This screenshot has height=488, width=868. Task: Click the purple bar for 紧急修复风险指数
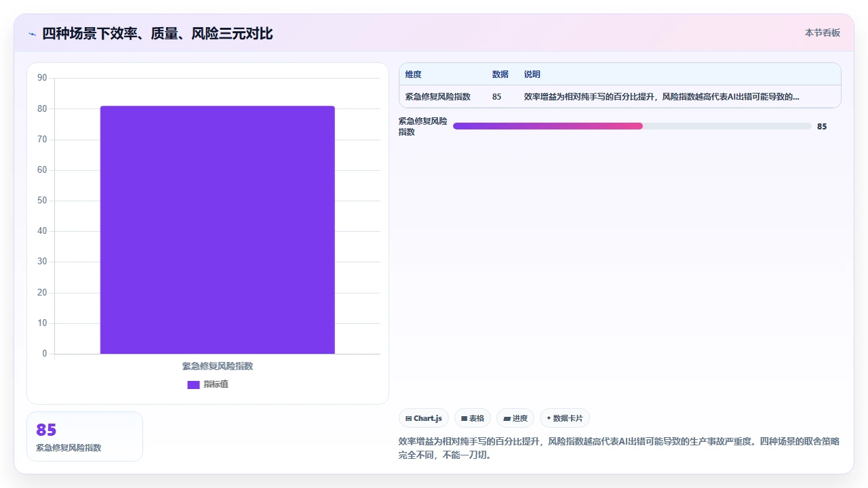point(218,230)
